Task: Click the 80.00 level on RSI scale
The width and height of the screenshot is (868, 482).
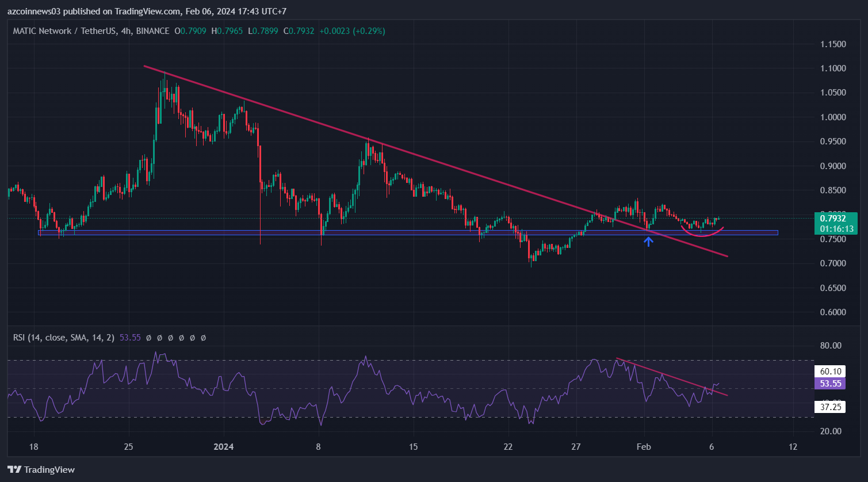Action: point(829,346)
